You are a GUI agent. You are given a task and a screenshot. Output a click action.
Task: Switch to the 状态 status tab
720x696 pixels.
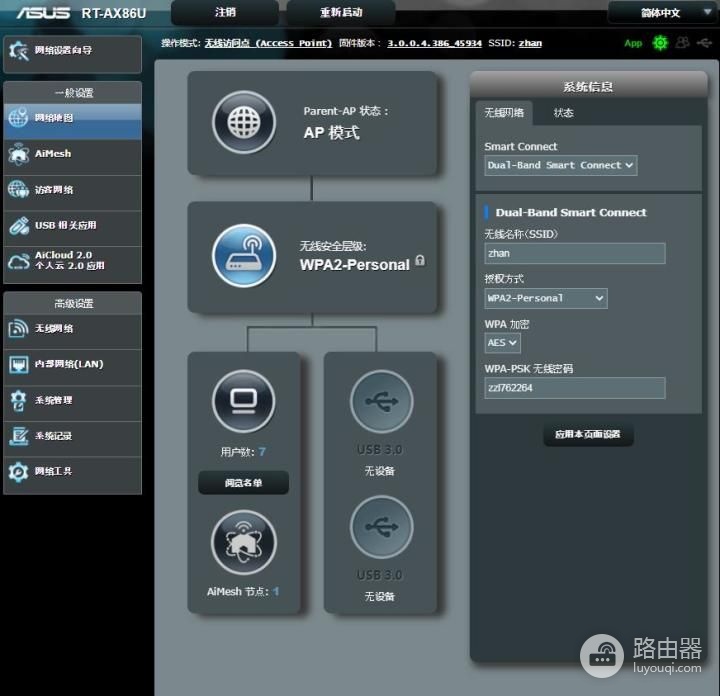coord(563,113)
